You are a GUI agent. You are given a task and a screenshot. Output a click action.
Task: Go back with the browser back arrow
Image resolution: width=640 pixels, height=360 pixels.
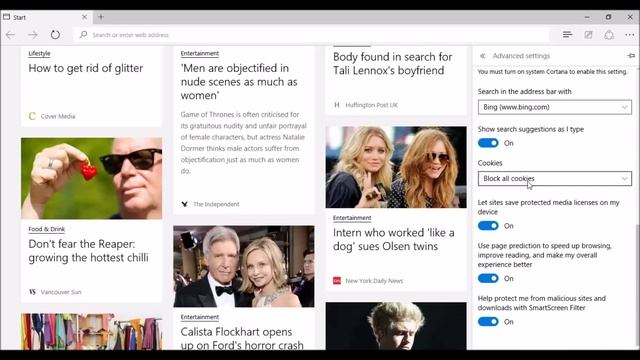(x=11, y=35)
